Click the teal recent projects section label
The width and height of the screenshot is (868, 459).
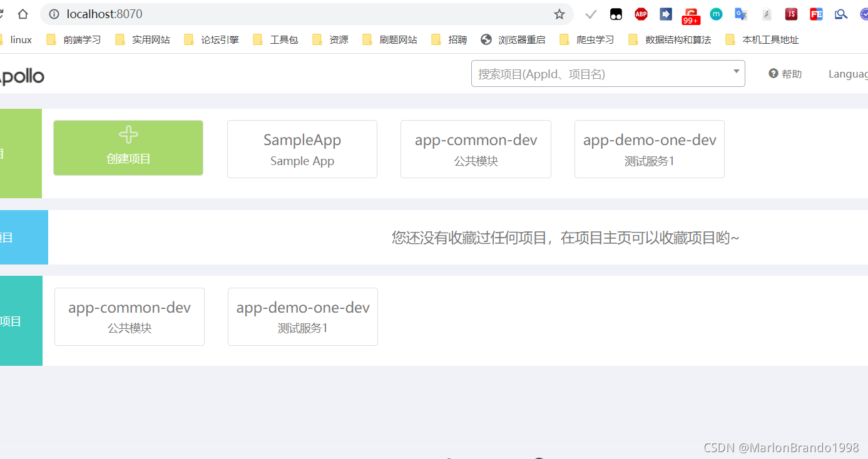pos(21,321)
